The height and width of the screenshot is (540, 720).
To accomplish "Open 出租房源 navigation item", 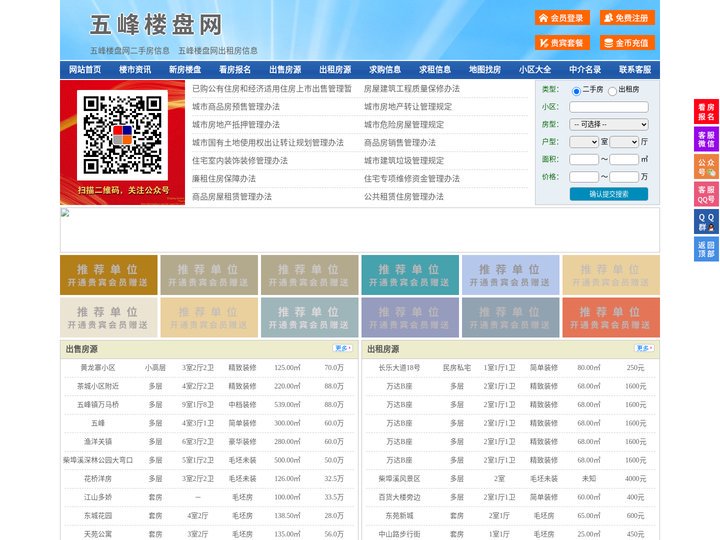I will click(x=335, y=70).
